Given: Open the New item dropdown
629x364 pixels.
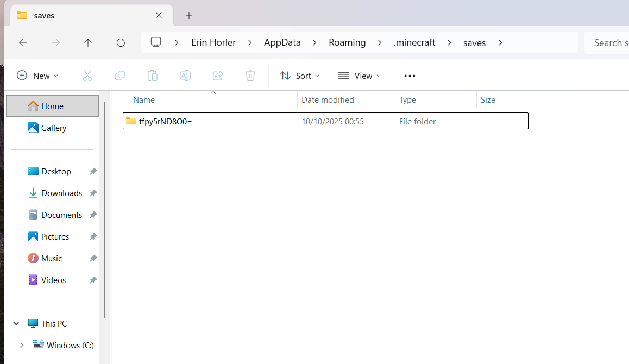Looking at the screenshot, I should tap(37, 76).
